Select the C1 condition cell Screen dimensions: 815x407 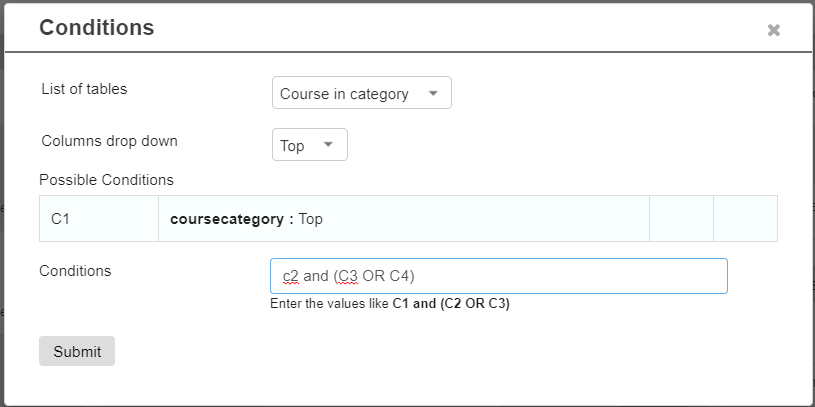coord(99,219)
